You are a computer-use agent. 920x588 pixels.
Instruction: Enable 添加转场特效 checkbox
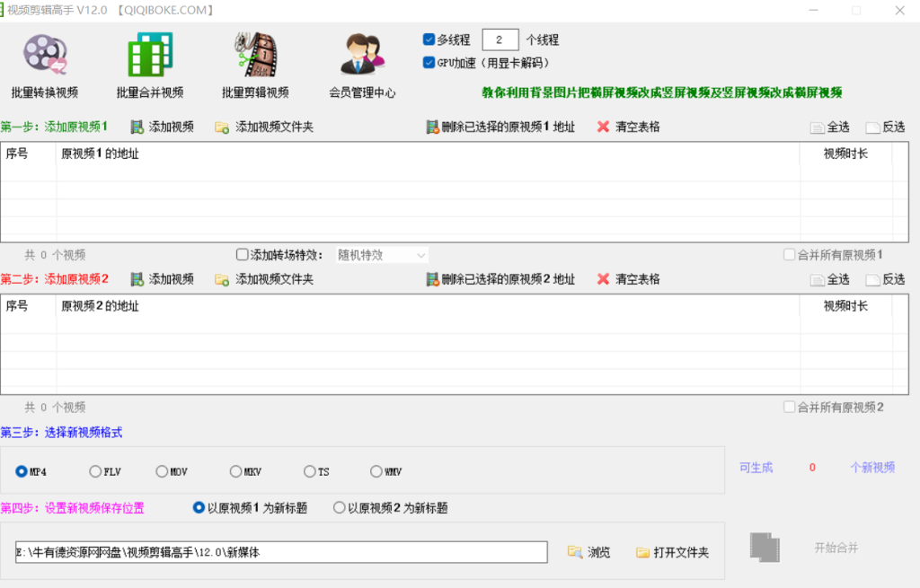tap(242, 255)
